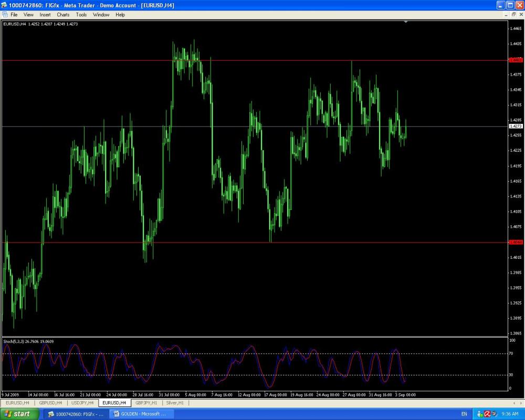Click the messenger person tray icon
The height and width of the screenshot is (420, 525).
480,414
